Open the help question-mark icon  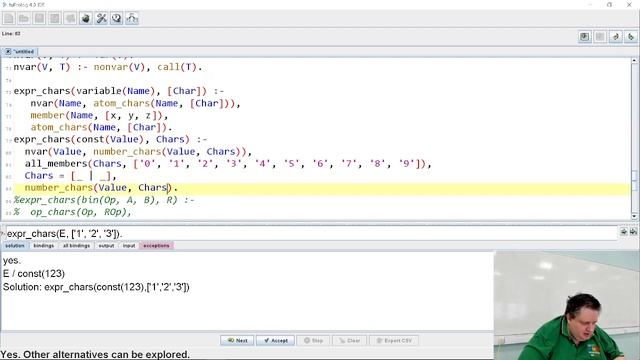(x=117, y=18)
